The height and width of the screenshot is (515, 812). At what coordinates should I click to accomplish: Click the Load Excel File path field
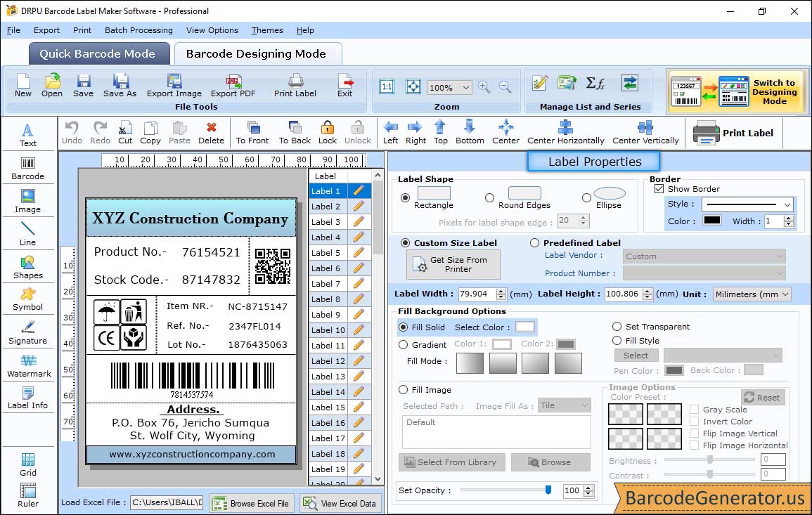tap(166, 502)
